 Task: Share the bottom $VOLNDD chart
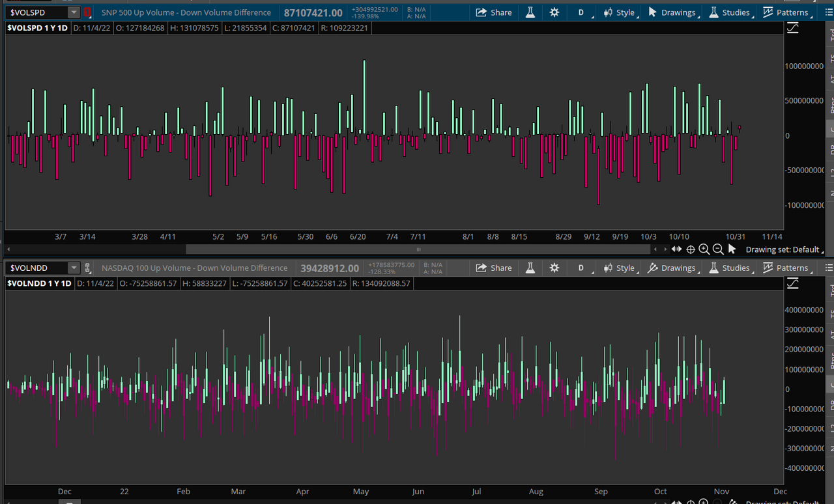click(x=493, y=268)
